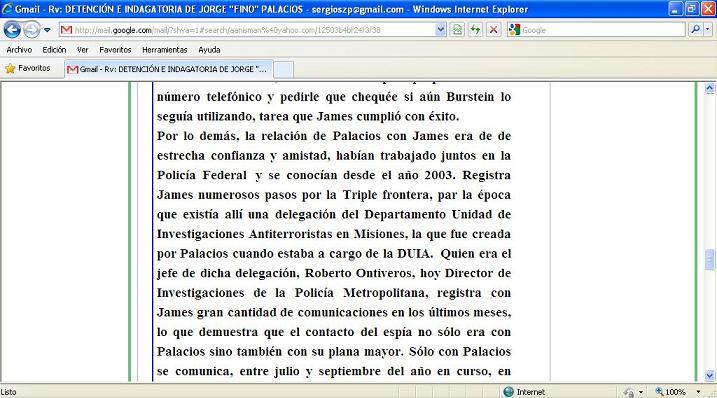
Task: Select the Gmail Rv: DETENCIÓN tab
Action: (169, 69)
